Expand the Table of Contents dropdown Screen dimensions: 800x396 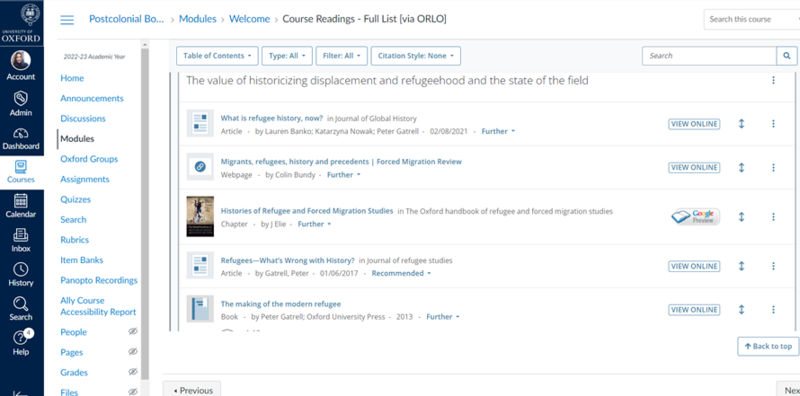tap(217, 56)
